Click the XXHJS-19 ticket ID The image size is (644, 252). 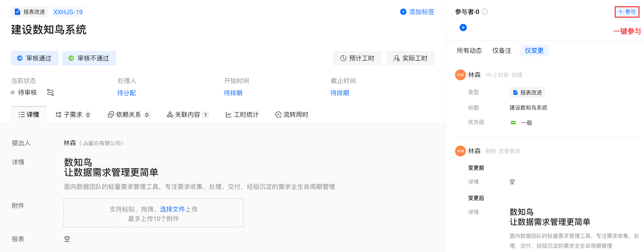pyautogui.click(x=68, y=12)
